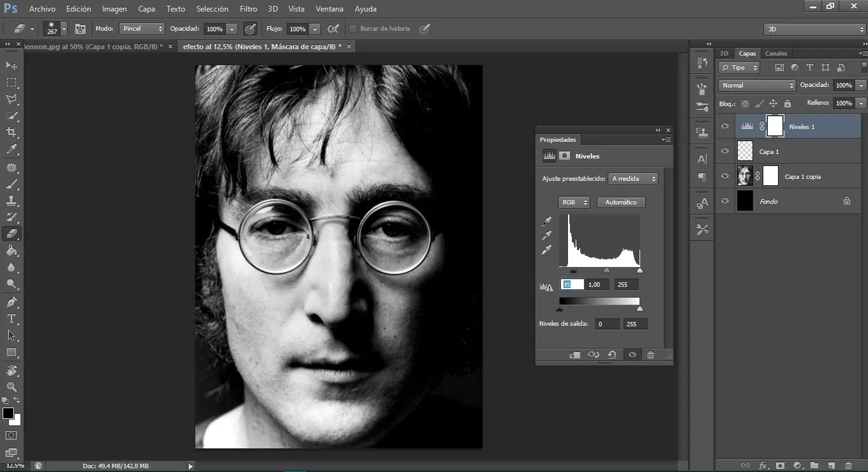Click the Automático button
This screenshot has width=868, height=472.
(x=620, y=202)
